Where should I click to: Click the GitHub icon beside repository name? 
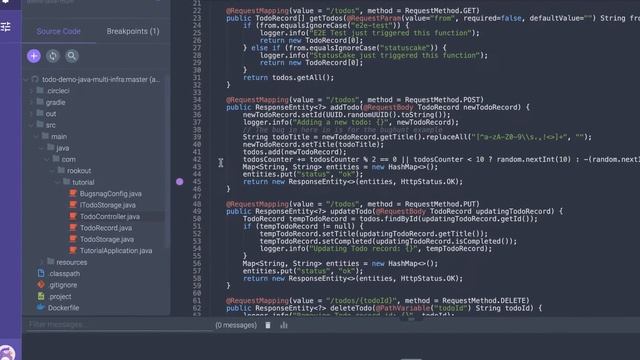pos(35,79)
